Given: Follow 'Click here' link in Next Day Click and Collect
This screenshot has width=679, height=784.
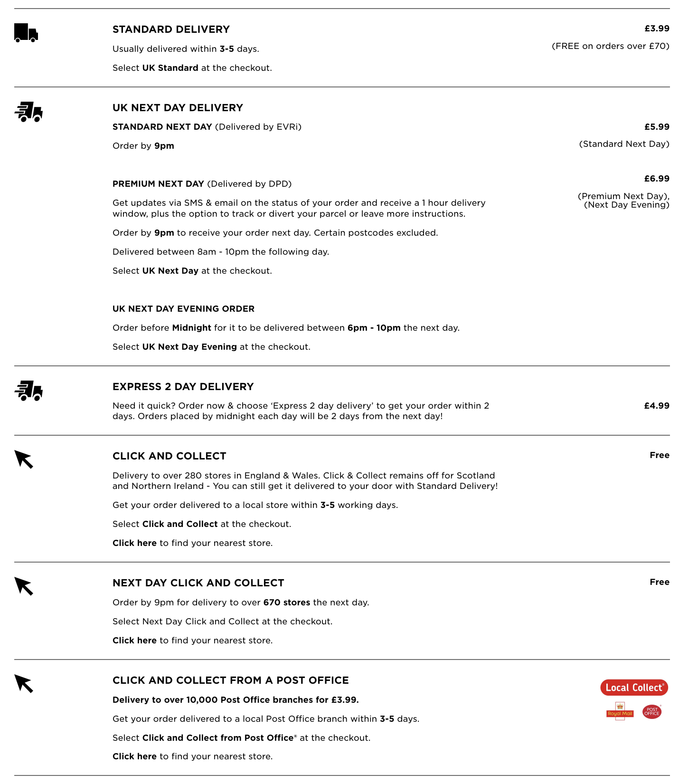Looking at the screenshot, I should (x=134, y=641).
